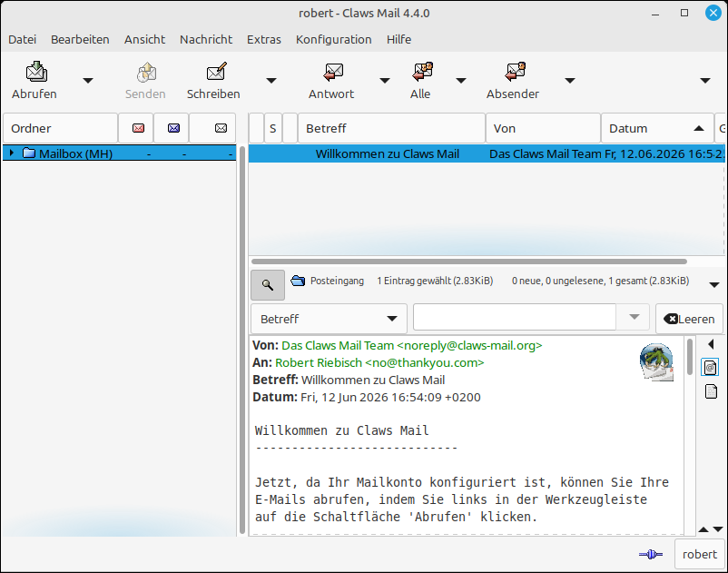Click the message list horizontal scrollbar
The width and height of the screenshot is (728, 573).
click(469, 262)
